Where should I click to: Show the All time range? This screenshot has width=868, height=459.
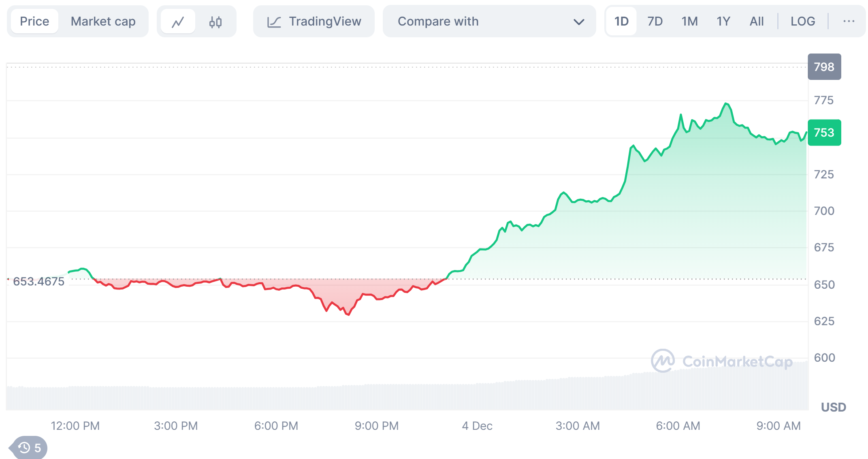[x=756, y=21]
